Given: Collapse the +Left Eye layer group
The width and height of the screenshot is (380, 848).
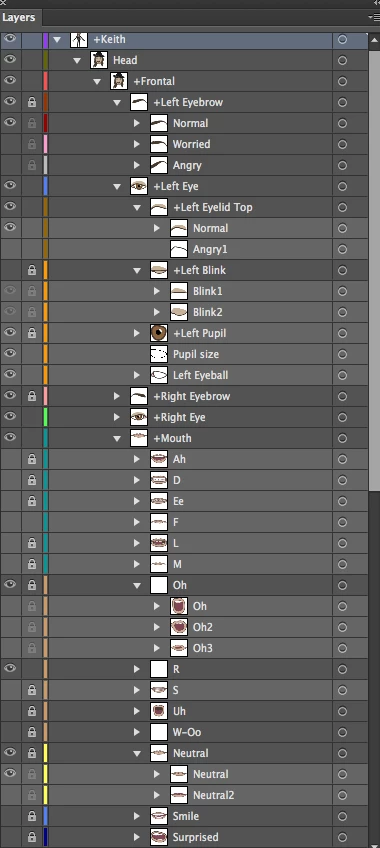Looking at the screenshot, I should click(117, 186).
